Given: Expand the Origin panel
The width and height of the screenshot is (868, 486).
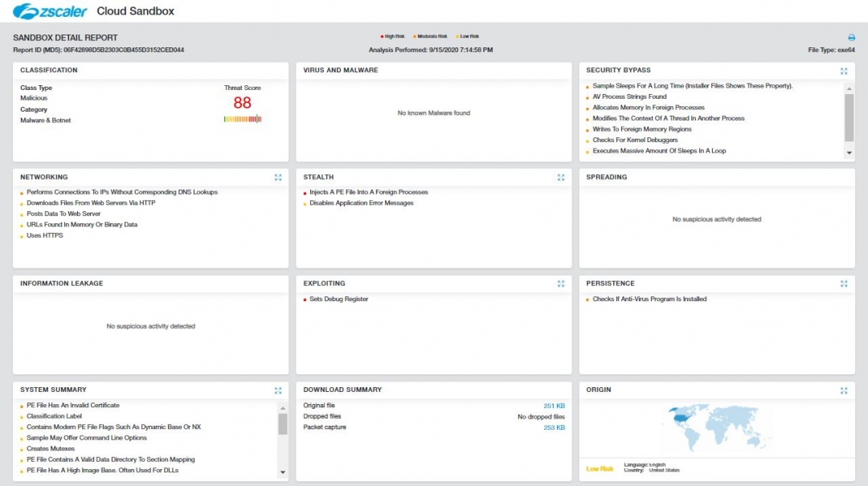Looking at the screenshot, I should pos(844,390).
